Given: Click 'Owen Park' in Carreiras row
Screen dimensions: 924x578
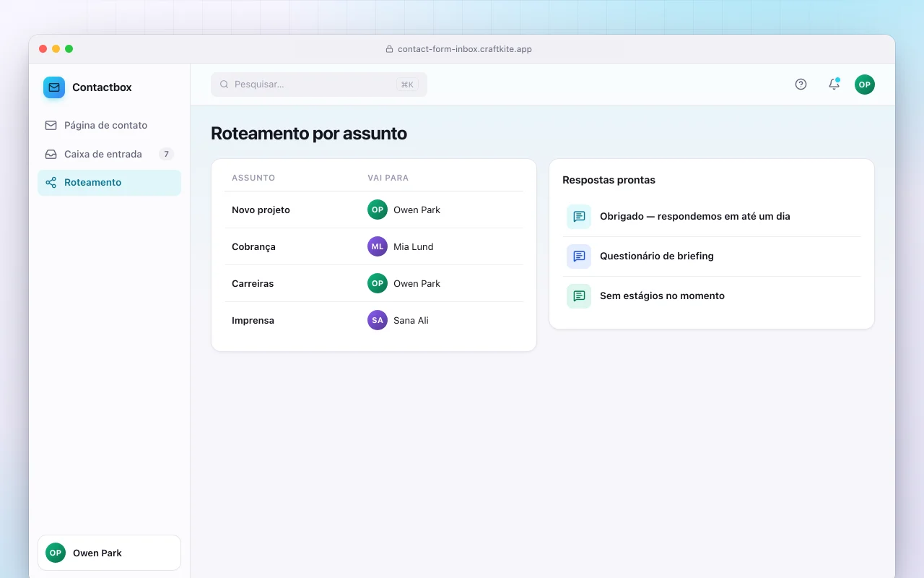Looking at the screenshot, I should tap(417, 283).
